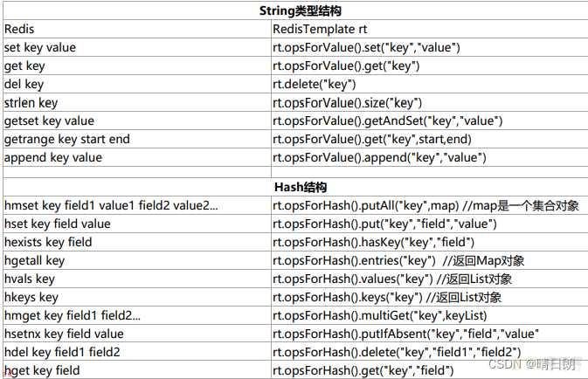Image resolution: width=588 pixels, height=379 pixels.
Task: Select the 'hvals key' cell
Action: 137,279
